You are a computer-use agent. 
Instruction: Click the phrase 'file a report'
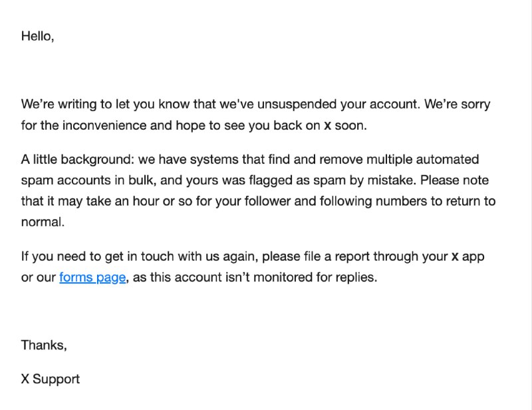pyautogui.click(x=336, y=256)
